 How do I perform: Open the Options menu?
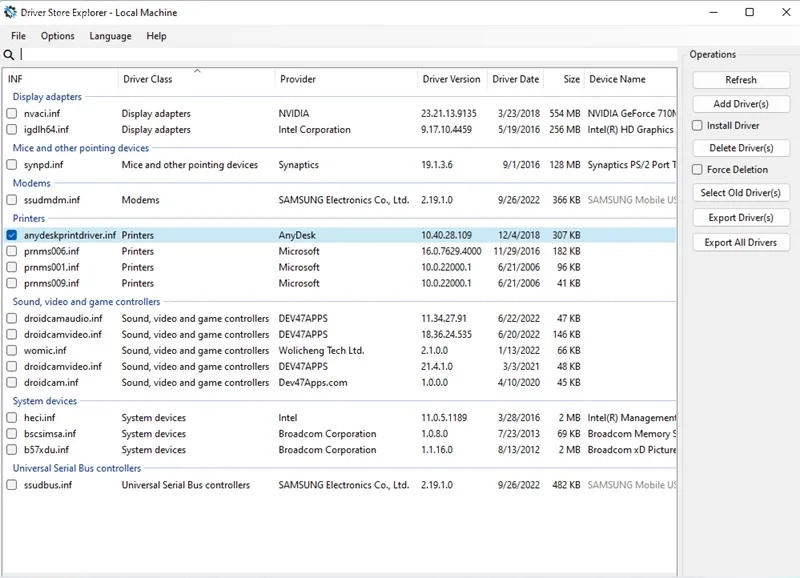[57, 36]
